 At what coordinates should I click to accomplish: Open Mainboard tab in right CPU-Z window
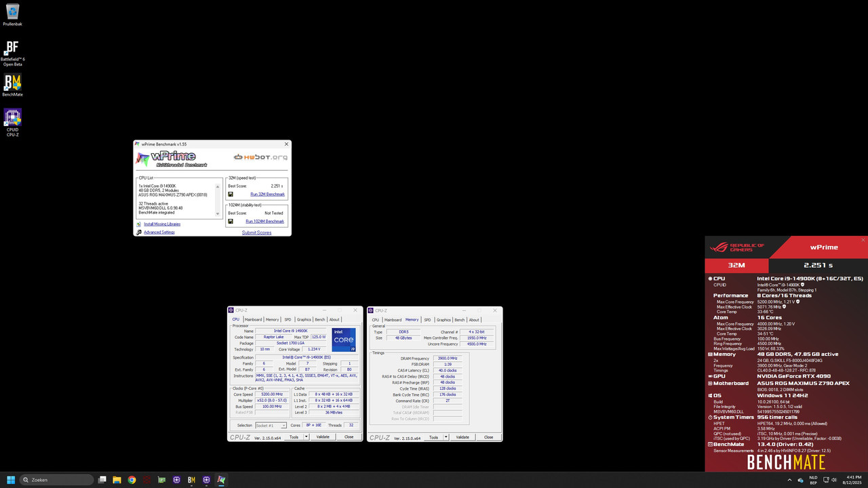point(393,320)
